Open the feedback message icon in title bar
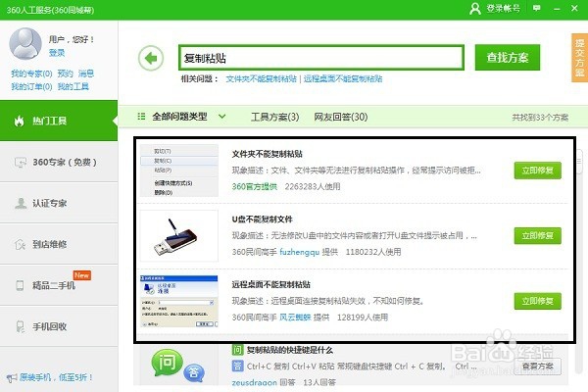Image resolution: width=588 pixels, height=392 pixels. (537, 8)
